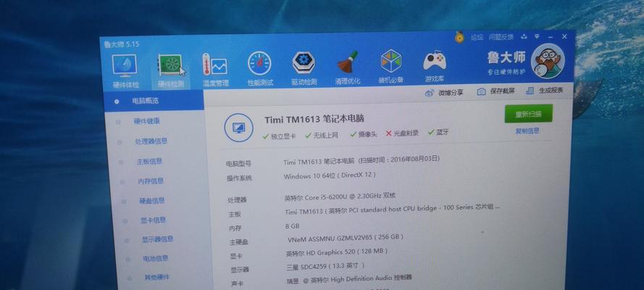Click the skin/upload icon beside 问题反馈
Image resolution: width=644 pixels, height=290 pixels.
point(524,36)
